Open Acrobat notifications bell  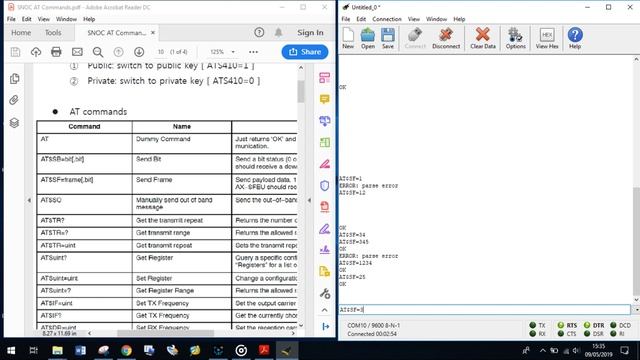coord(278,32)
